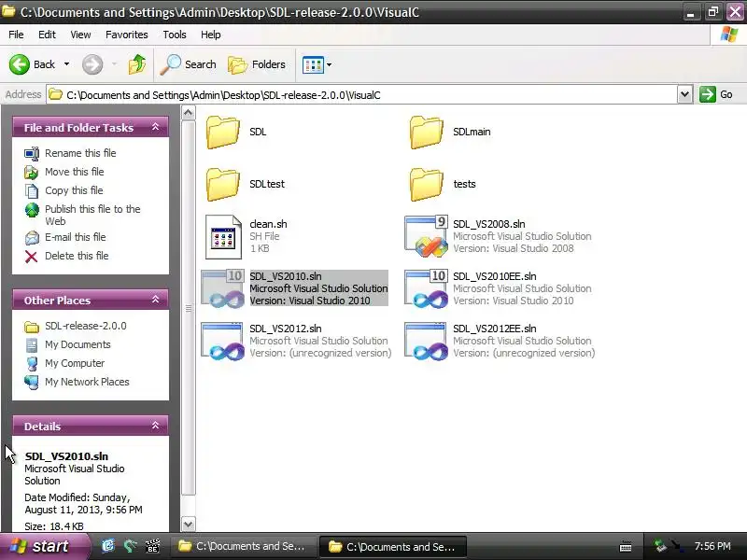Switch to first taskbar Explorer window
This screenshot has height=560, width=747.
point(243,547)
